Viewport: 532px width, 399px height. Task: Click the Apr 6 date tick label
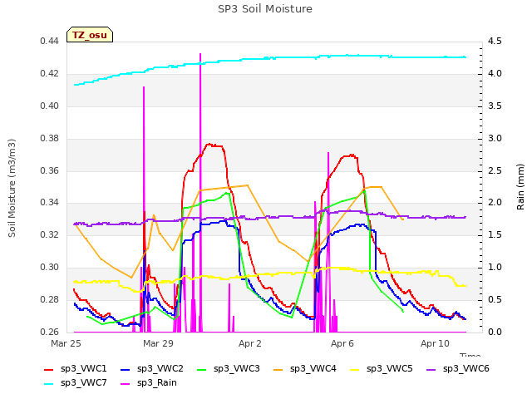[342, 343]
